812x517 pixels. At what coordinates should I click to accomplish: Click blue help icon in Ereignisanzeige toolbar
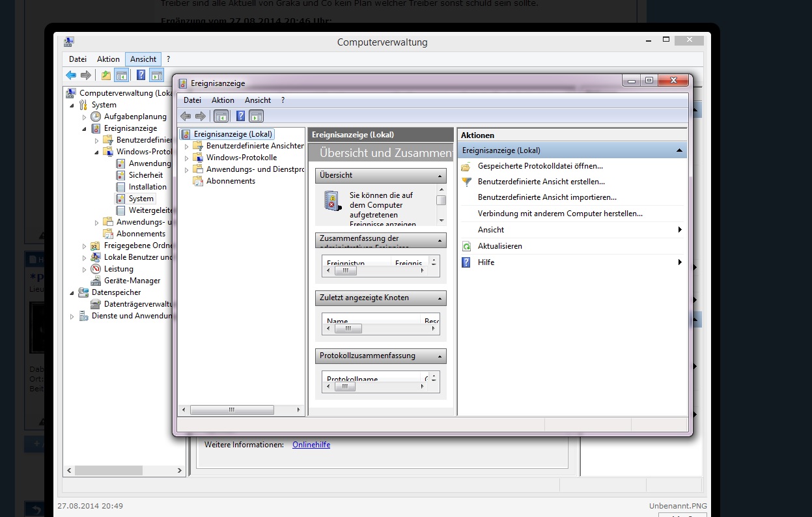240,116
